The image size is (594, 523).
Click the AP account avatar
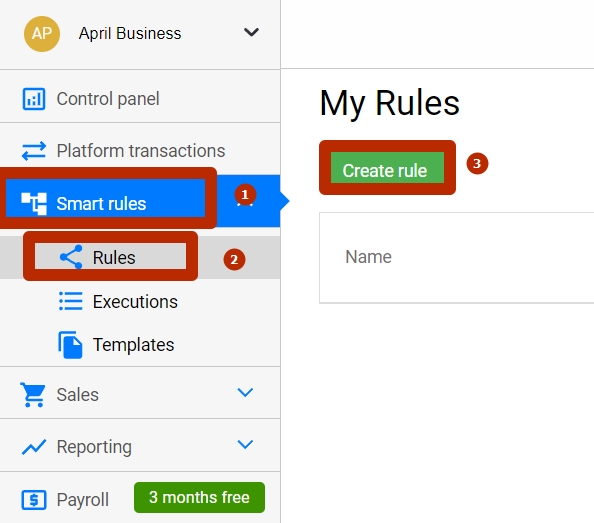coord(42,34)
